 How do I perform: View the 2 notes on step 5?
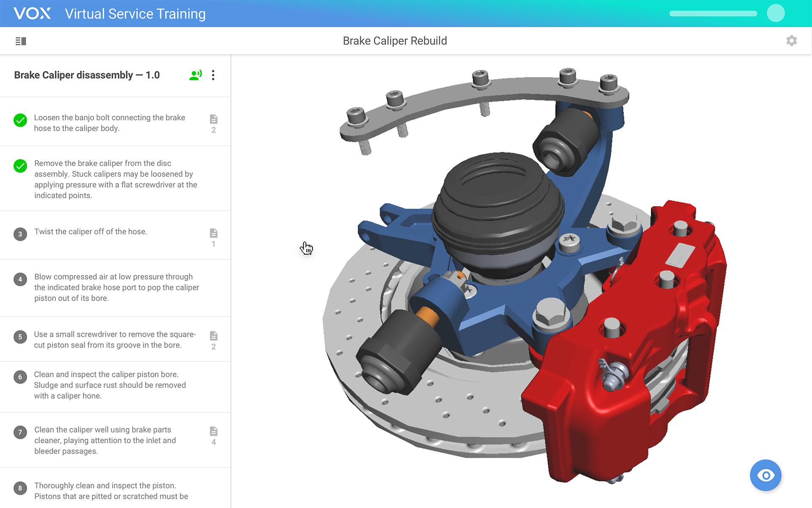[x=214, y=336]
